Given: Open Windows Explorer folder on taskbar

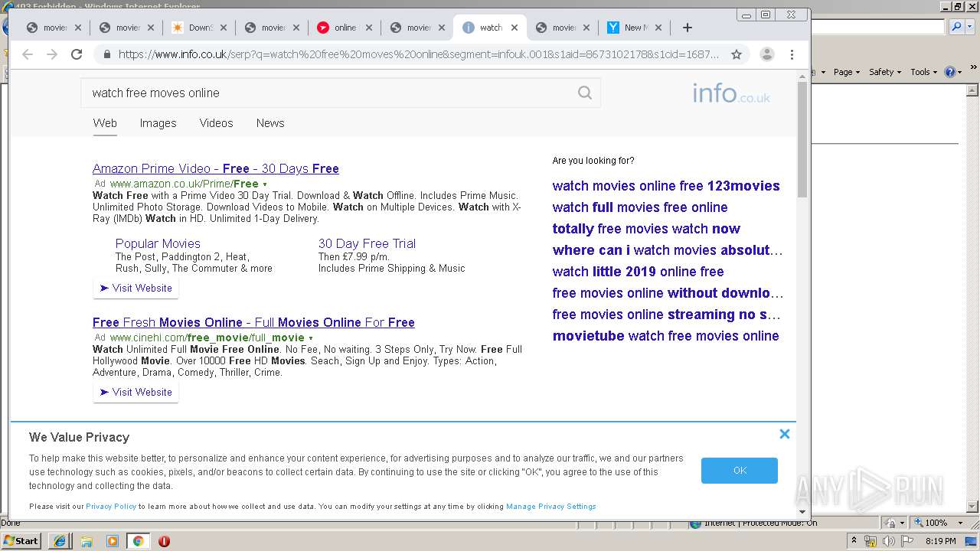Looking at the screenshot, I should pos(87,541).
